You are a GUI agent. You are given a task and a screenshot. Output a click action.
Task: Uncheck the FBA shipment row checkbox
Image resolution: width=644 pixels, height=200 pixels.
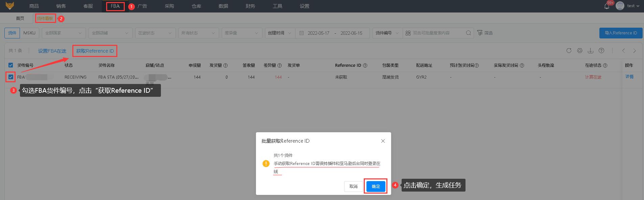point(11,77)
